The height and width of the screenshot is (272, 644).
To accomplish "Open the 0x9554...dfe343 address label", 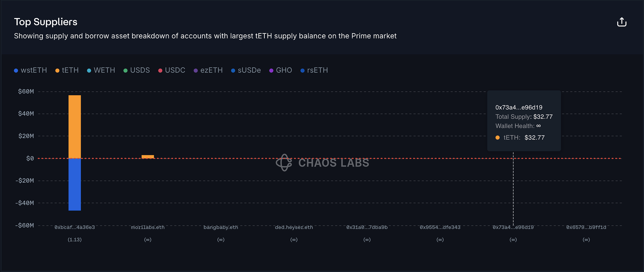I will [440, 227].
